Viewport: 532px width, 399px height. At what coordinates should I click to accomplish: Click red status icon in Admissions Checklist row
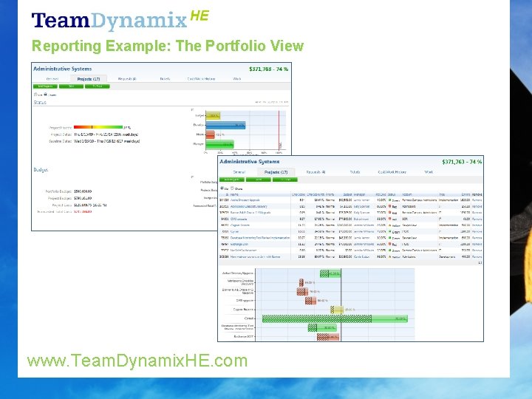click(390, 206)
